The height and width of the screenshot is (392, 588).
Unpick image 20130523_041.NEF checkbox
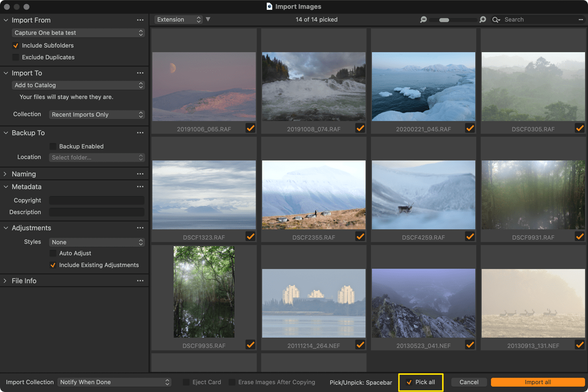pos(470,344)
